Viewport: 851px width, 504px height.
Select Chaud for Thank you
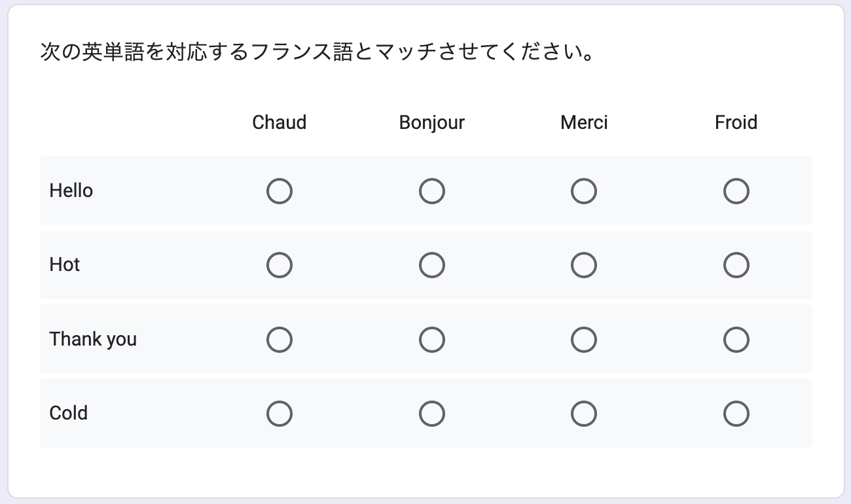coord(280,339)
